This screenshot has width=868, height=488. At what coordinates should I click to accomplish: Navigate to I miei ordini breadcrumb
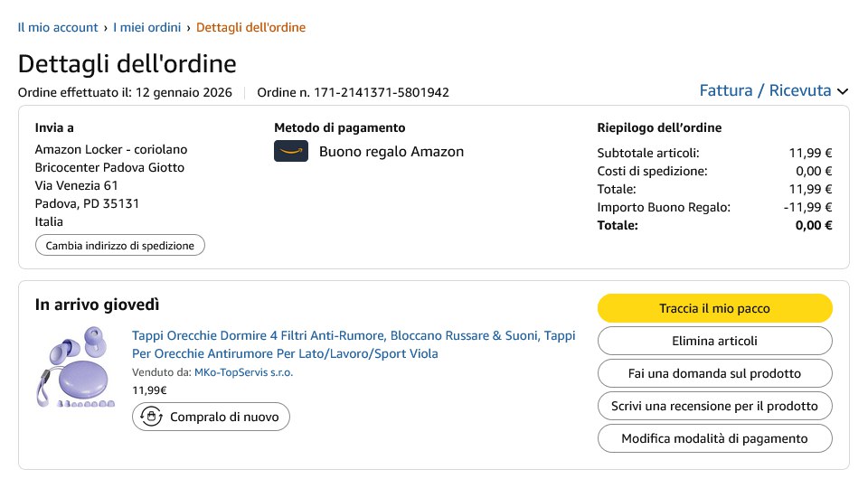(146, 27)
